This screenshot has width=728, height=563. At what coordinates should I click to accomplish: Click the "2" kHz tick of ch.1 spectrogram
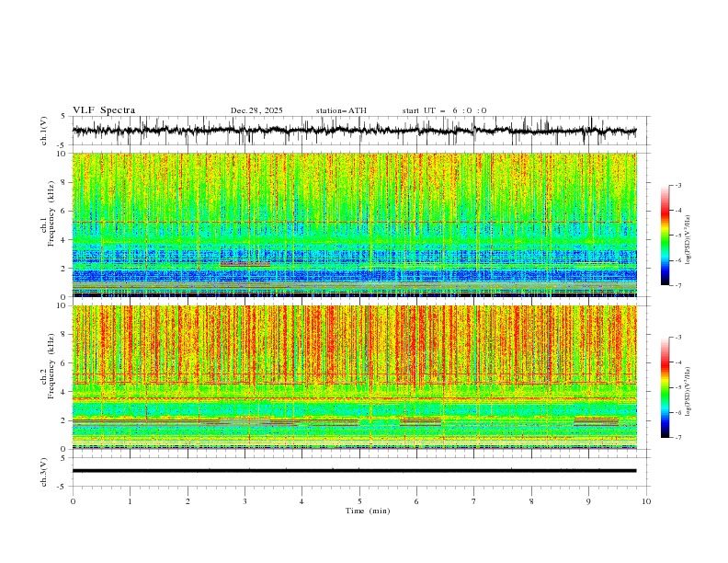[x=63, y=269]
